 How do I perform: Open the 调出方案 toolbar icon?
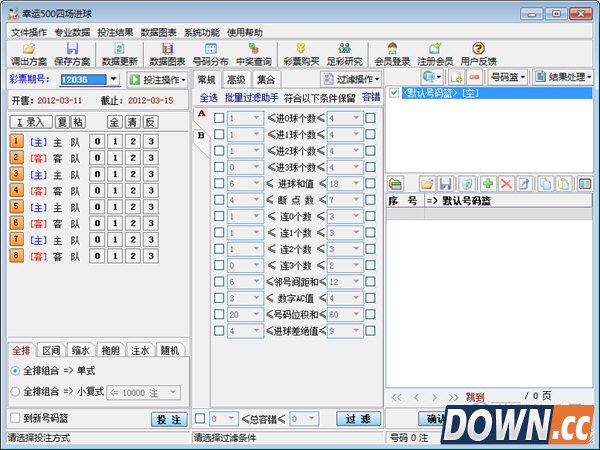29,54
